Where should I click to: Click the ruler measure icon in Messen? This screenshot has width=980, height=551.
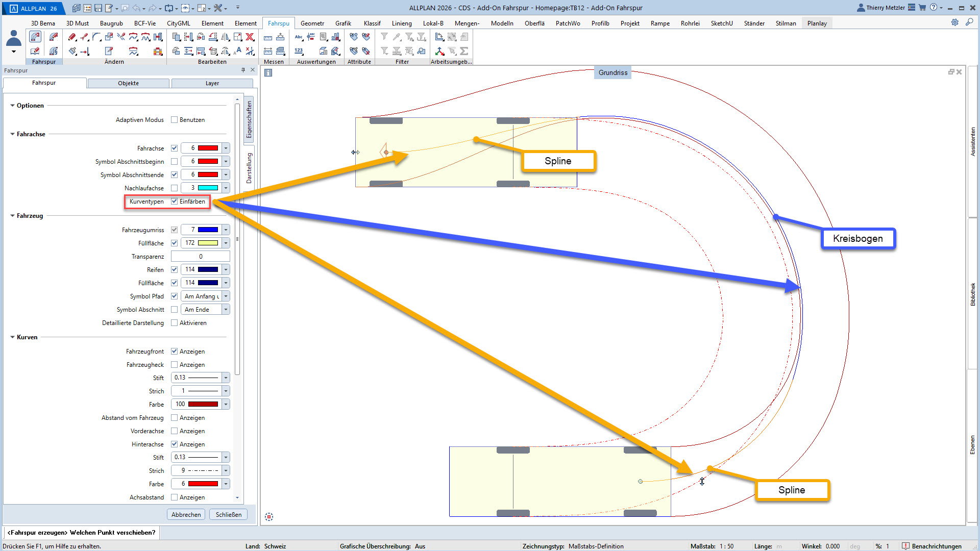(x=268, y=37)
